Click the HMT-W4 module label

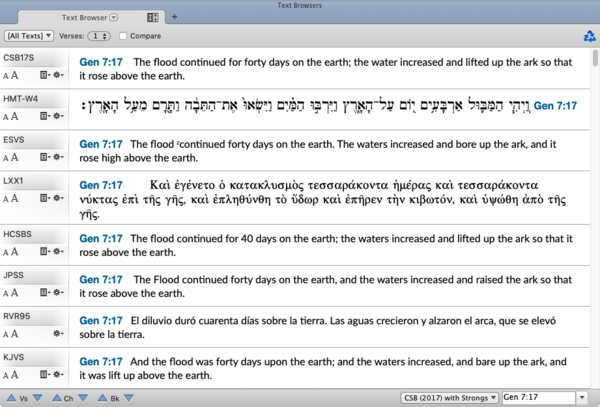pyautogui.click(x=21, y=99)
